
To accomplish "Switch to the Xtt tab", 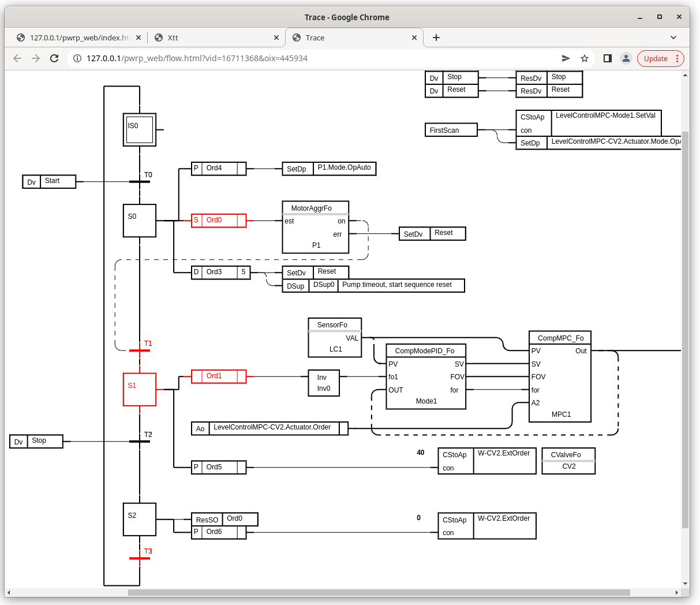I will [x=214, y=38].
